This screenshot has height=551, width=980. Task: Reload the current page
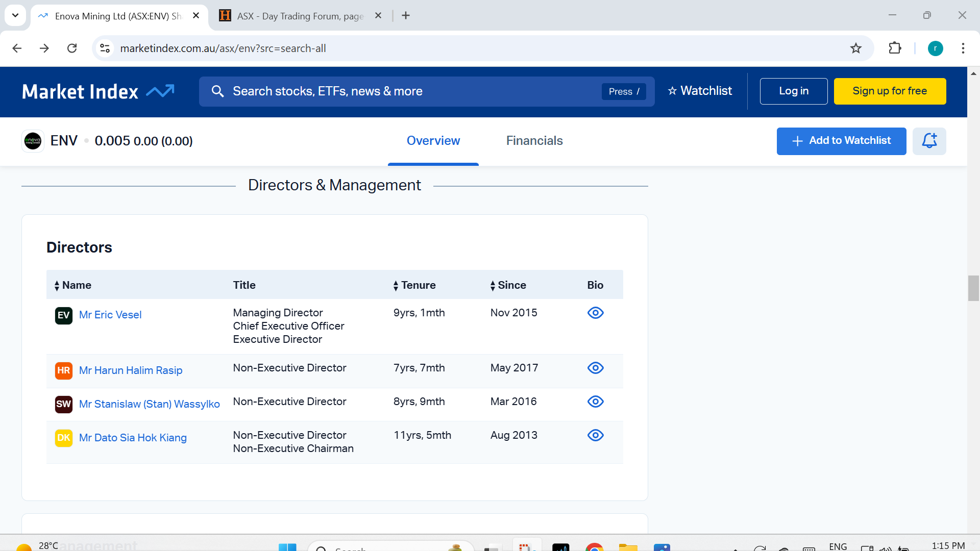(x=72, y=48)
